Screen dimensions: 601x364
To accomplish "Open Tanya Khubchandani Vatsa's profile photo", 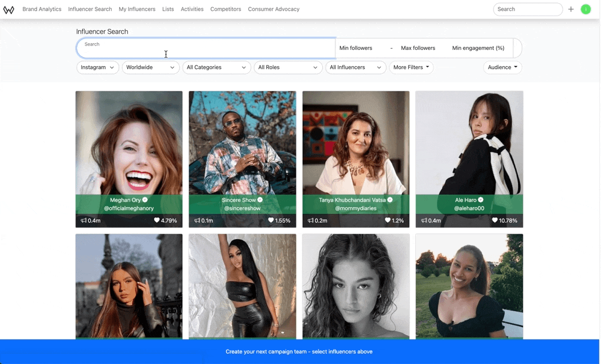I will [356, 142].
